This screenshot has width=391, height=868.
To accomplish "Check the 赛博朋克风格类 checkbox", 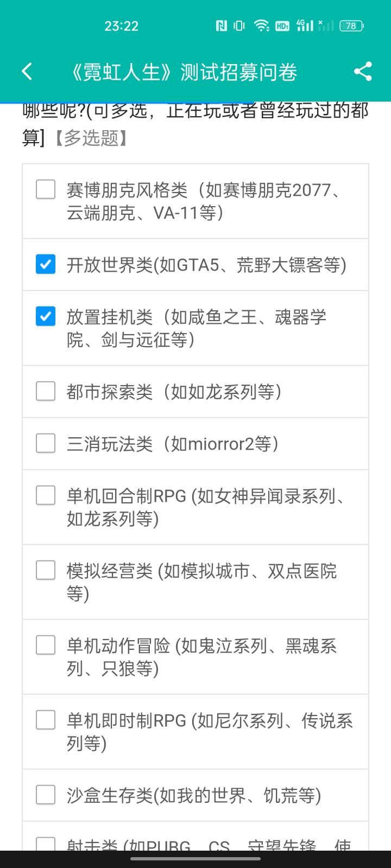I will point(46,190).
